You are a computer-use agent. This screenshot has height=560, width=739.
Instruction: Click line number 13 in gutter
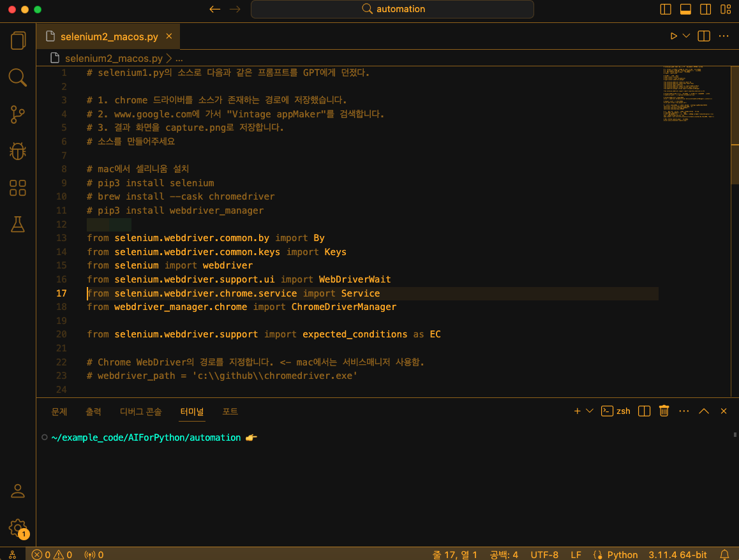click(x=61, y=238)
